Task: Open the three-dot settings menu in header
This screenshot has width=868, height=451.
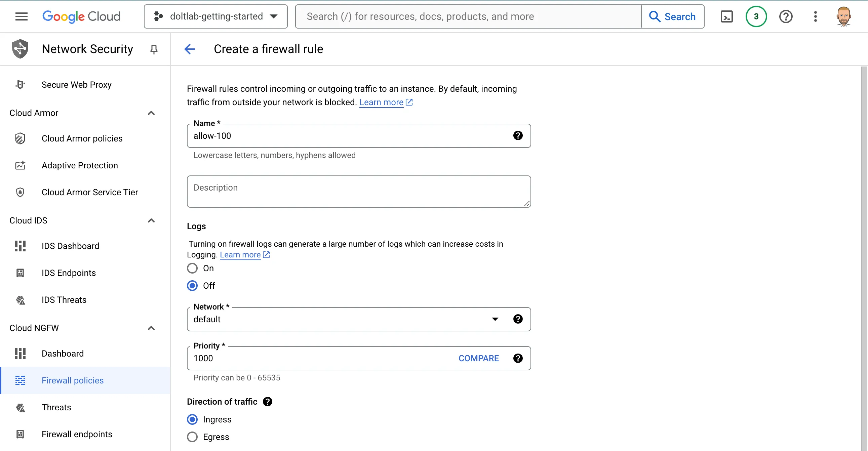Action: [x=815, y=16]
